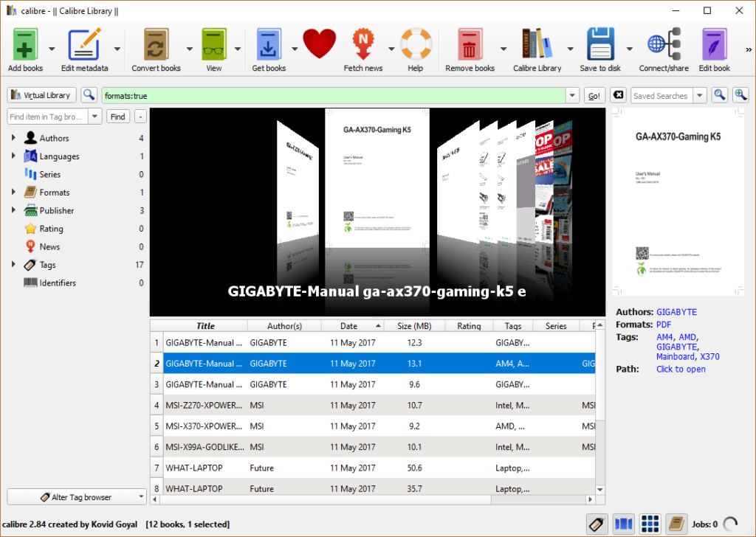This screenshot has height=537, width=756.
Task: Save current search icon beside Saved Searches
Action: 719,95
